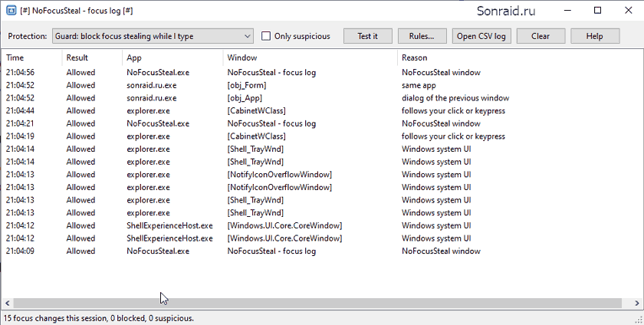Open the Help button
This screenshot has height=325, width=644.
(595, 36)
